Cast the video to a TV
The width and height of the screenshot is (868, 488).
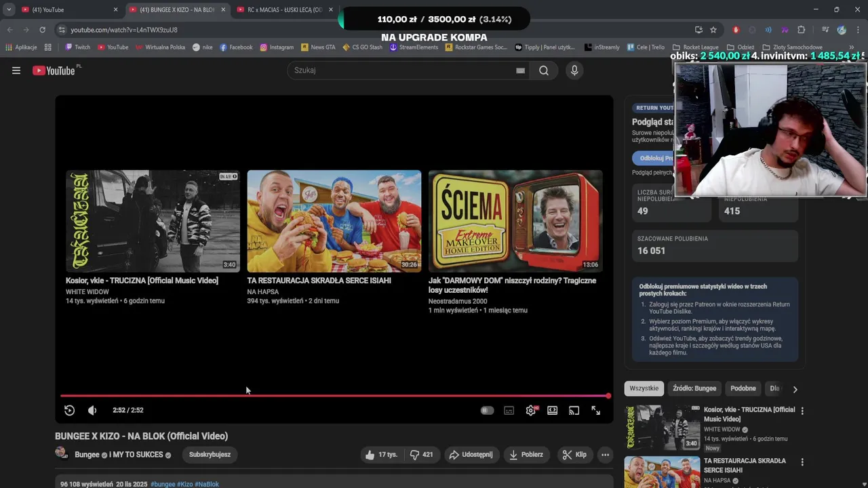(574, 410)
